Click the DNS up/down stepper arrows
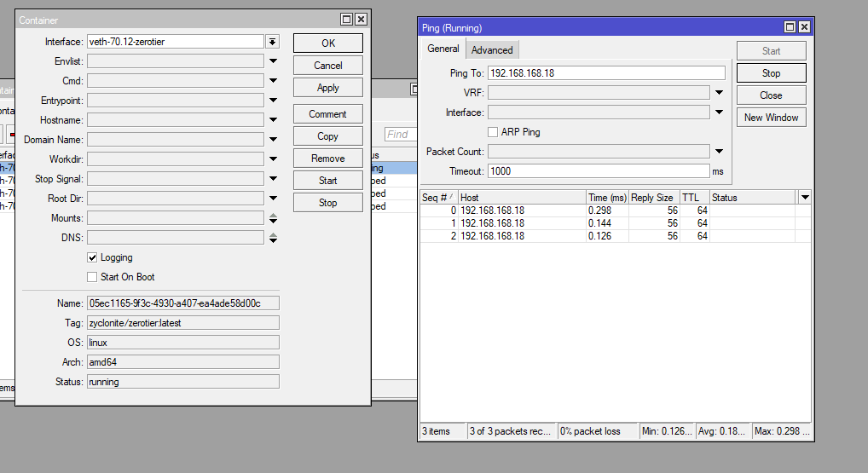 pyautogui.click(x=273, y=238)
